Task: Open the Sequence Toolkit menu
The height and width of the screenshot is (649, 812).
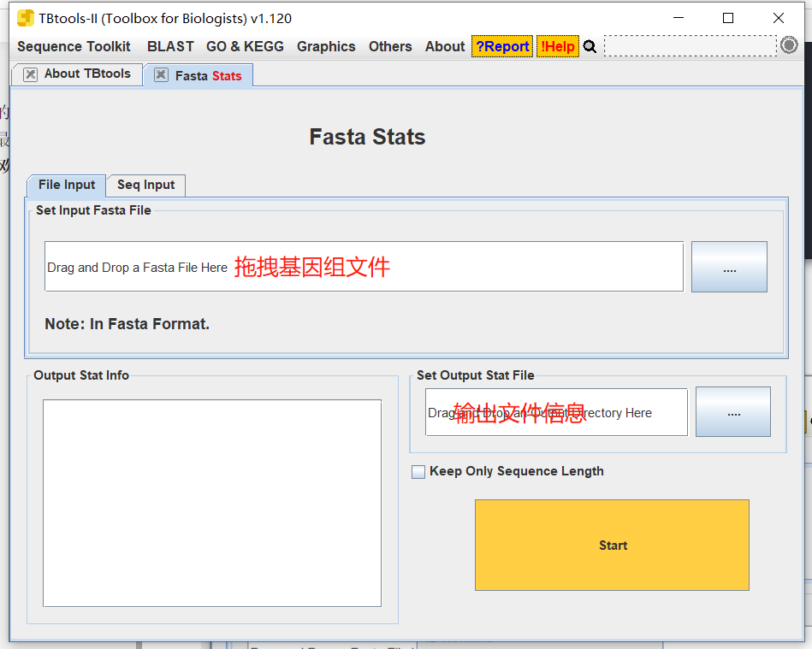Action: pyautogui.click(x=74, y=46)
